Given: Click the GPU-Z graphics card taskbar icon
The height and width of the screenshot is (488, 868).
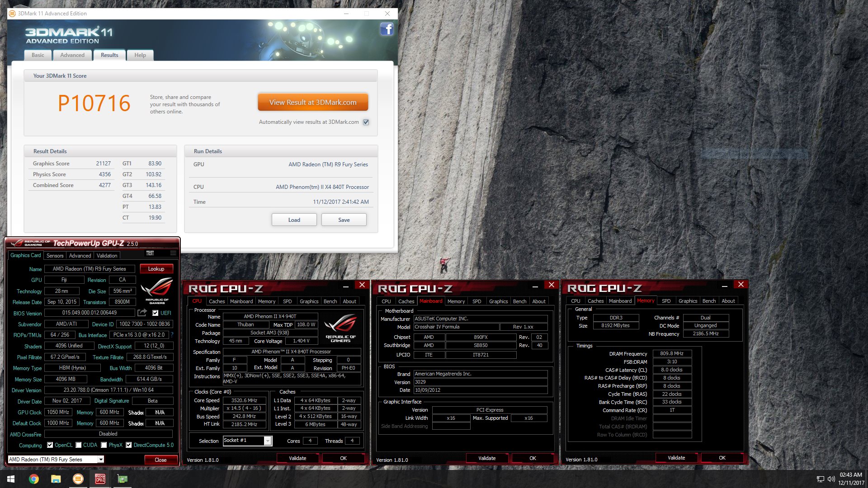Looking at the screenshot, I should tap(123, 479).
